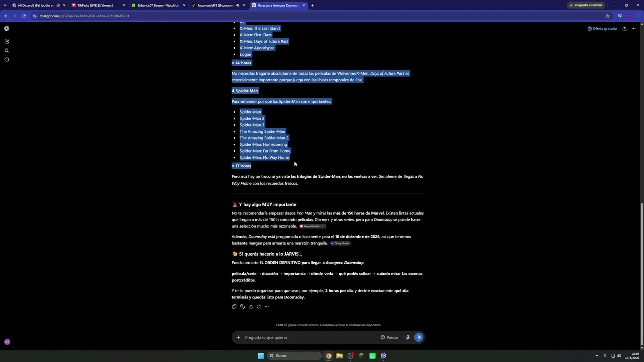Open the ChatGPT logo sidebar button
This screenshot has width=644, height=362.
[7, 29]
